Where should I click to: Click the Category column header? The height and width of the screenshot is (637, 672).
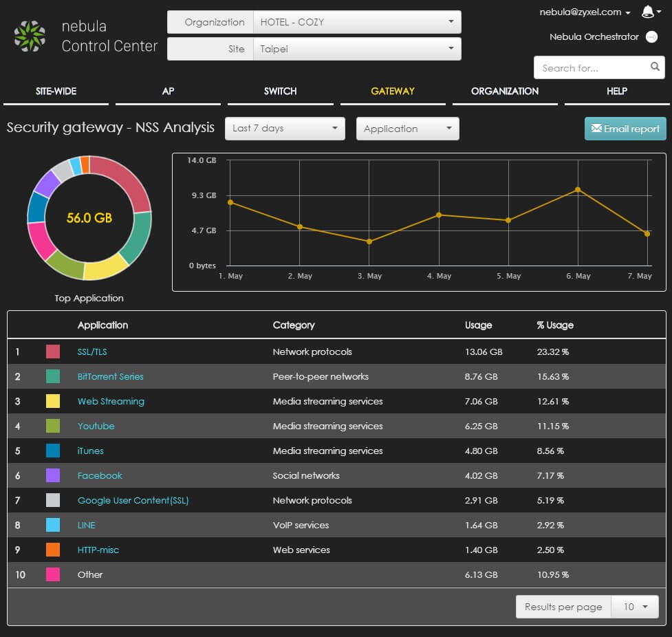click(x=294, y=325)
